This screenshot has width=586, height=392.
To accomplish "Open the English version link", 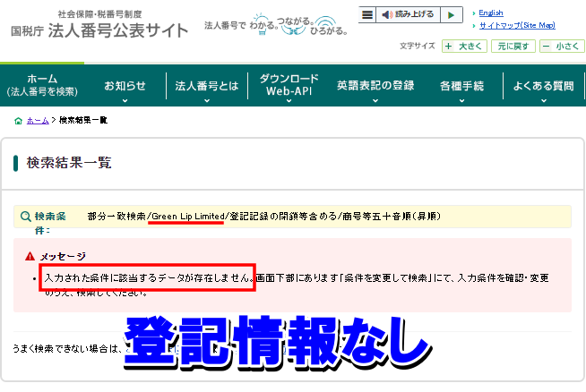I will (x=491, y=13).
